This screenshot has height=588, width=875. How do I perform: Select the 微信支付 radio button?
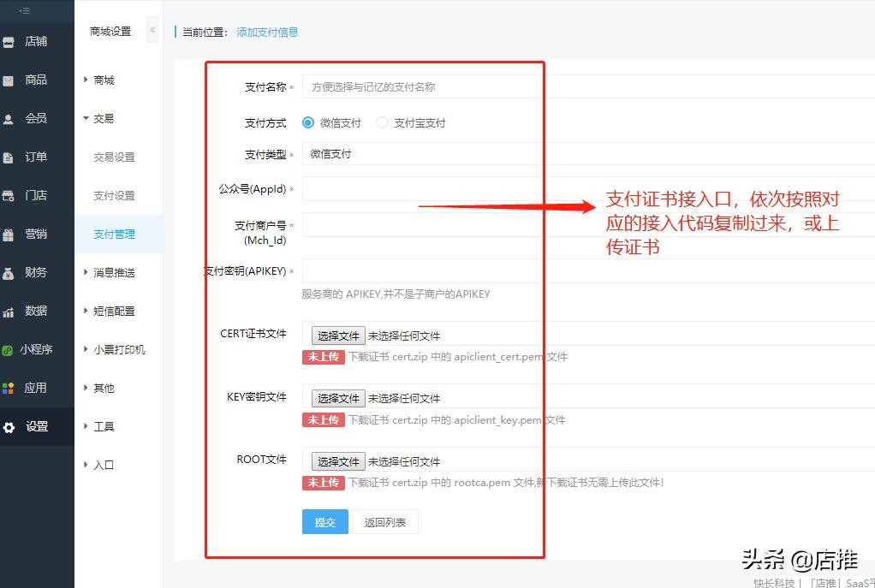point(308,122)
